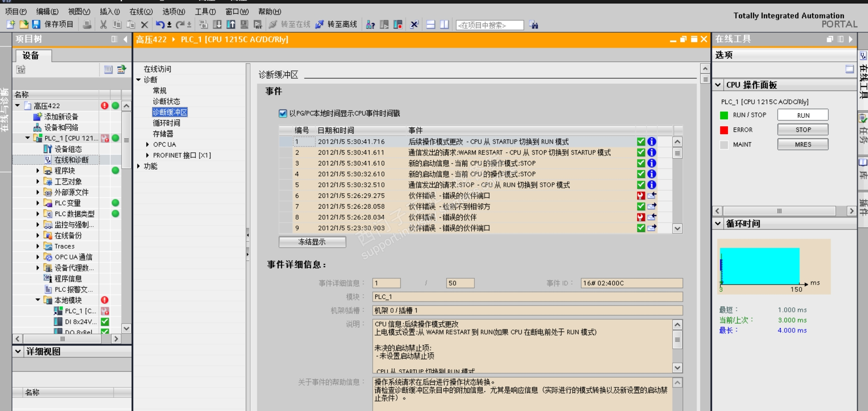Click the Download to device icon
Viewport: 868px width, 411px height.
click(217, 25)
